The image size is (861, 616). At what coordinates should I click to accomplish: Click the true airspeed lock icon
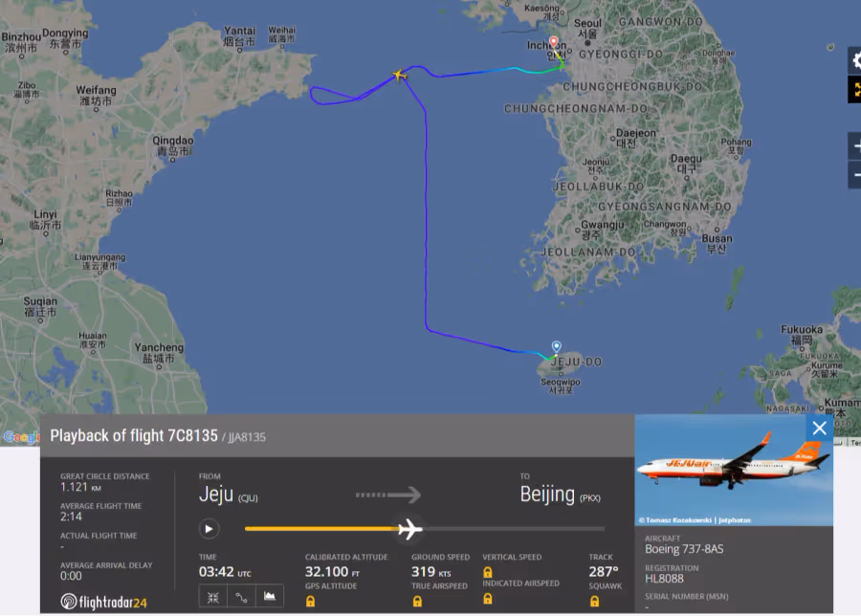pyautogui.click(x=417, y=602)
